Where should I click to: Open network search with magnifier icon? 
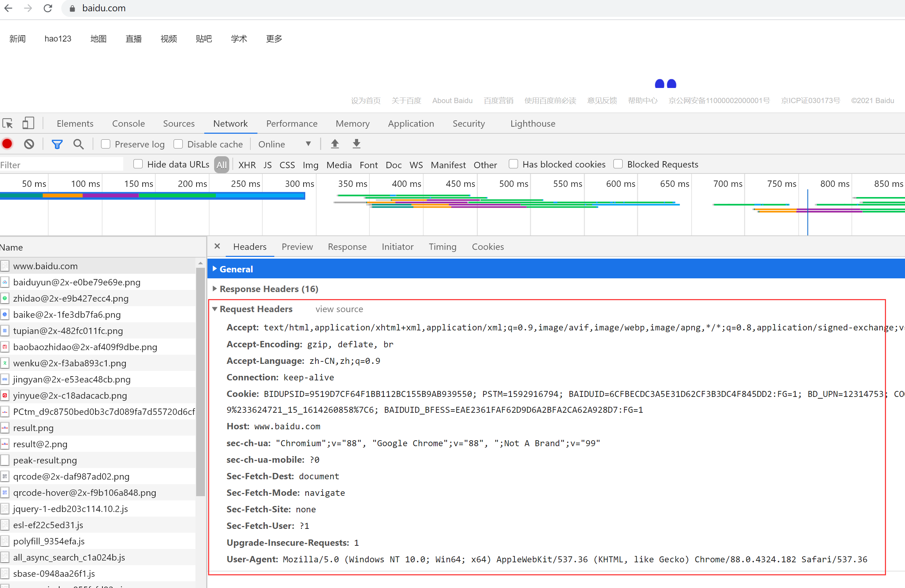[x=78, y=144]
